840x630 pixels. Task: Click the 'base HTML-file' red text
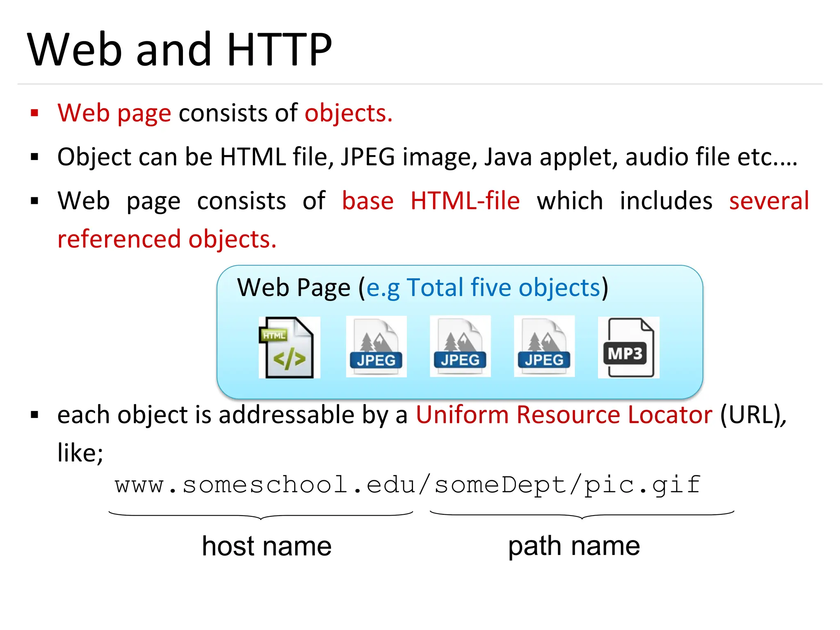[x=431, y=201]
